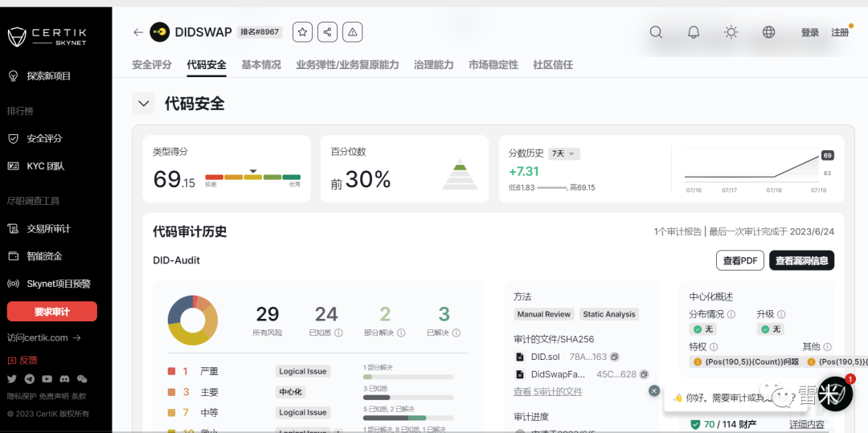The height and width of the screenshot is (433, 868).
Task: Click 登录 to log in
Action: point(810,33)
